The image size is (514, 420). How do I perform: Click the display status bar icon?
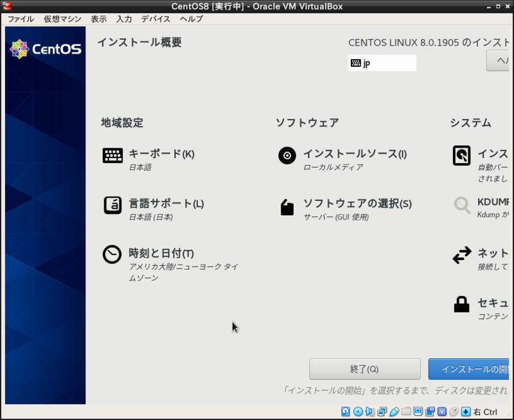418,411
